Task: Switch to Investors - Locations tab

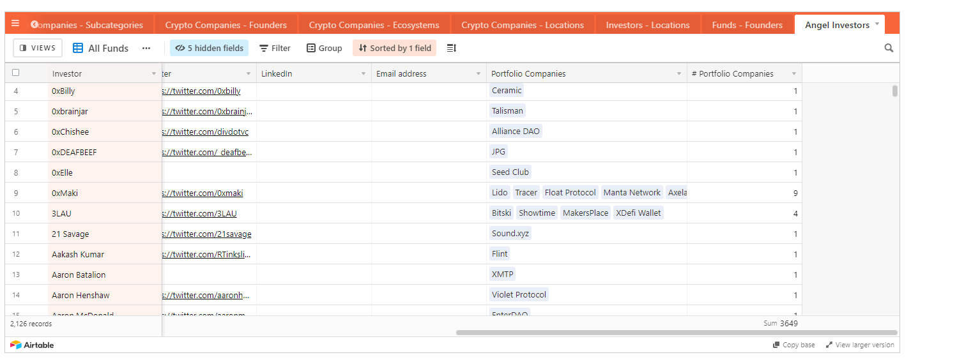Action: [648, 25]
